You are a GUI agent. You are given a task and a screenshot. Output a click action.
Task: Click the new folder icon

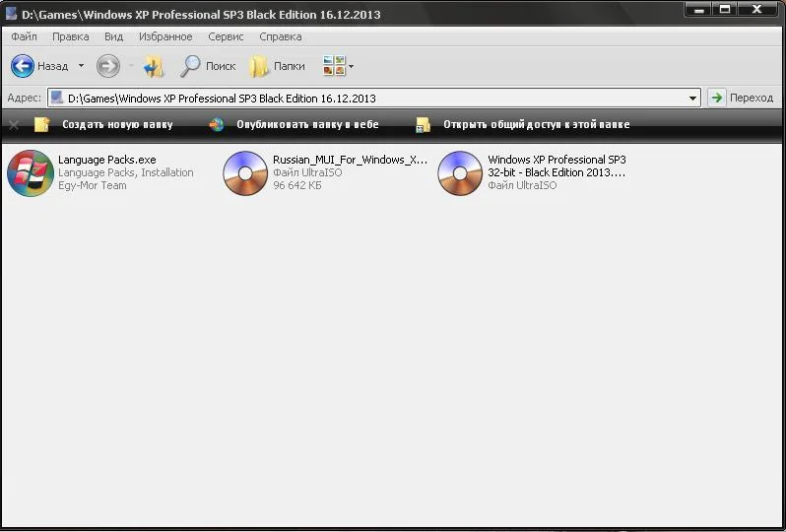pyautogui.click(x=41, y=124)
